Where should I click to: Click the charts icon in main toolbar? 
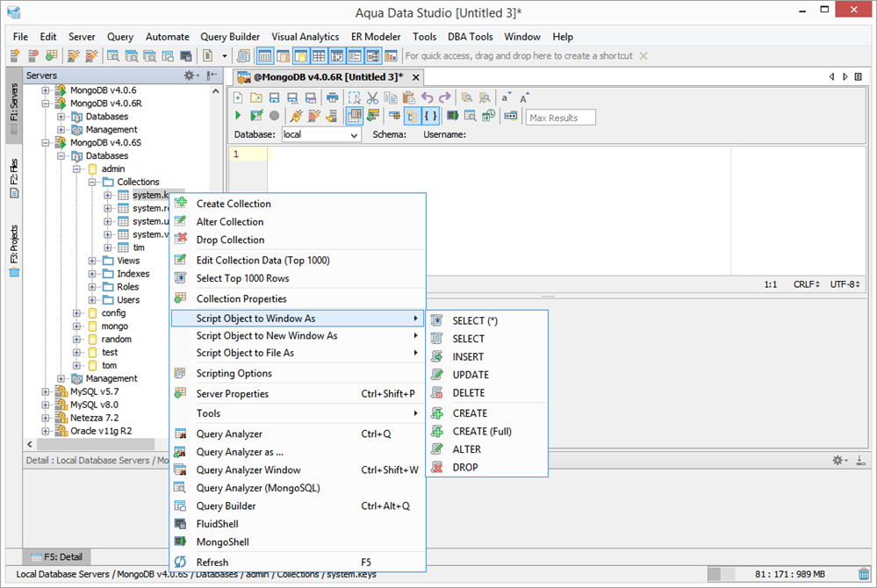(x=391, y=55)
